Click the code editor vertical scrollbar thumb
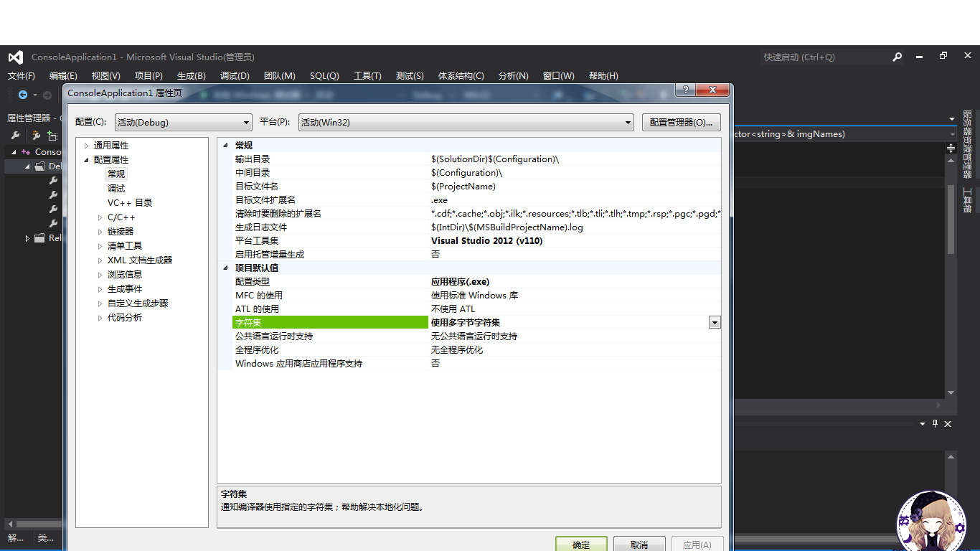The width and height of the screenshot is (980, 551). (x=951, y=220)
